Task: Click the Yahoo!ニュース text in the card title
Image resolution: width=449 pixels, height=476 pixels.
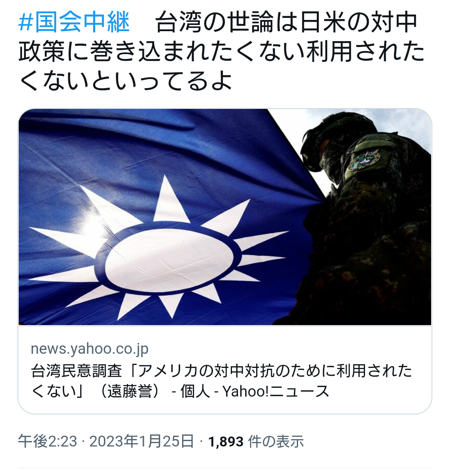Action: pos(276,391)
